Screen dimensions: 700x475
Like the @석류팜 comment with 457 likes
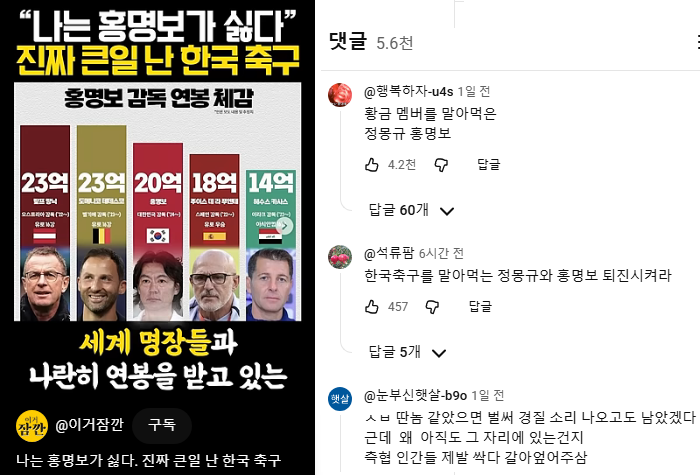pyautogui.click(x=371, y=307)
